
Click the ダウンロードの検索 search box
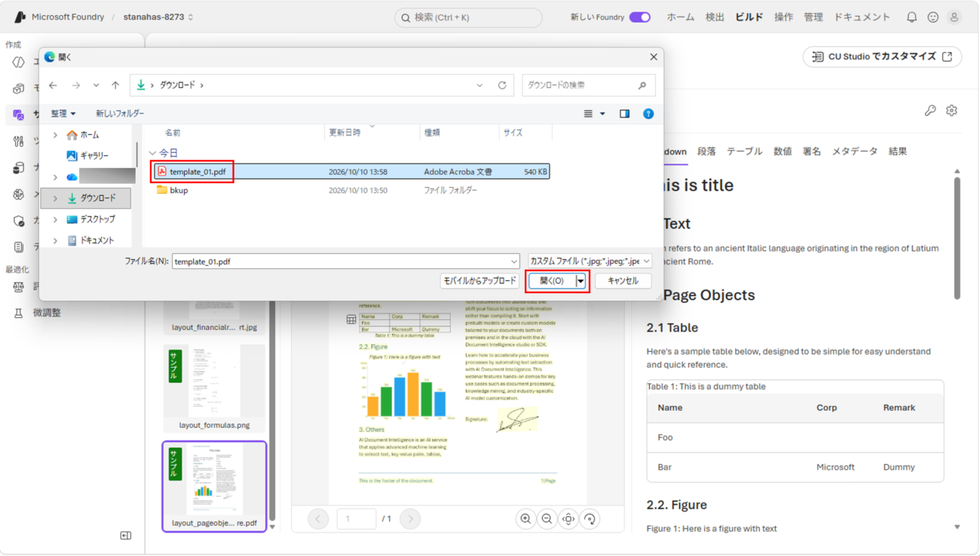(588, 85)
